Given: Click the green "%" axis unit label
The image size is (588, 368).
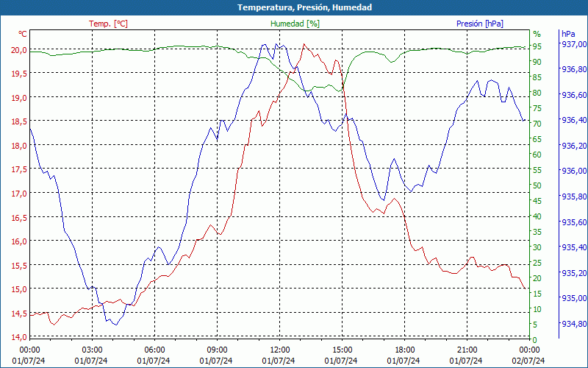Looking at the screenshot, I should pyautogui.click(x=537, y=34).
